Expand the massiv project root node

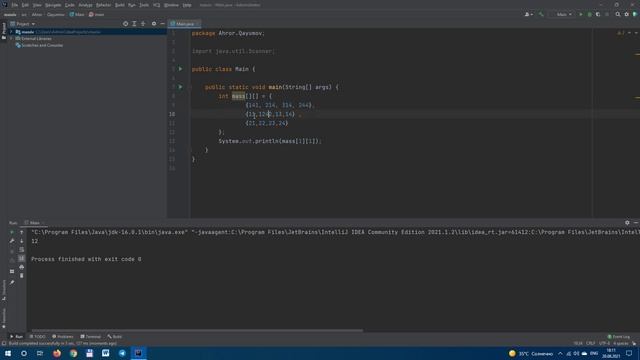point(11,32)
